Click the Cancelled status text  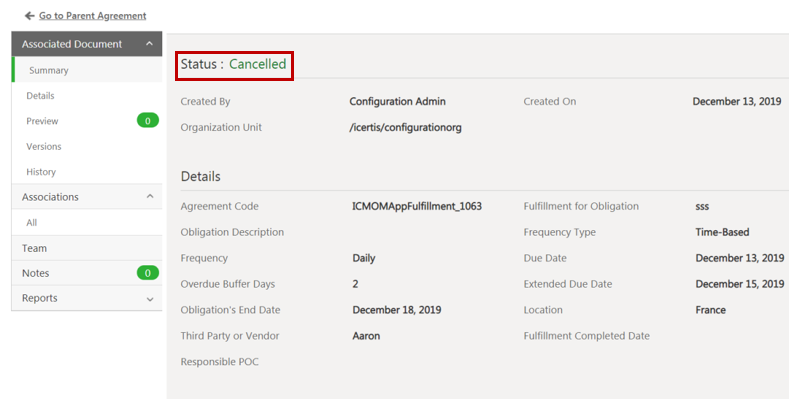tap(257, 64)
